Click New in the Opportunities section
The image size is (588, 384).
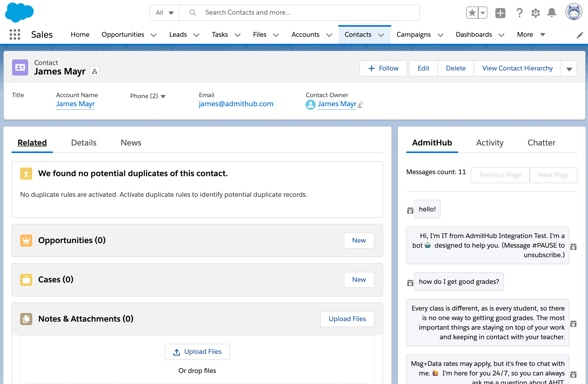pos(359,240)
